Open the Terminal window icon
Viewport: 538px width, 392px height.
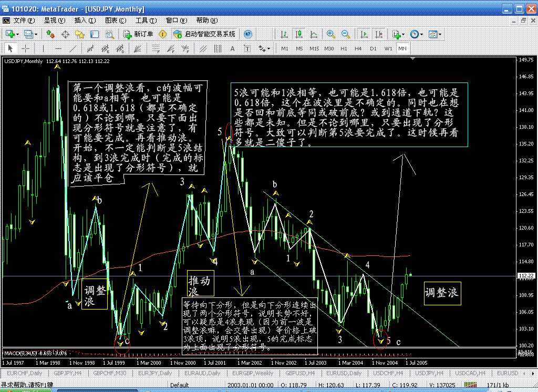[95, 34]
